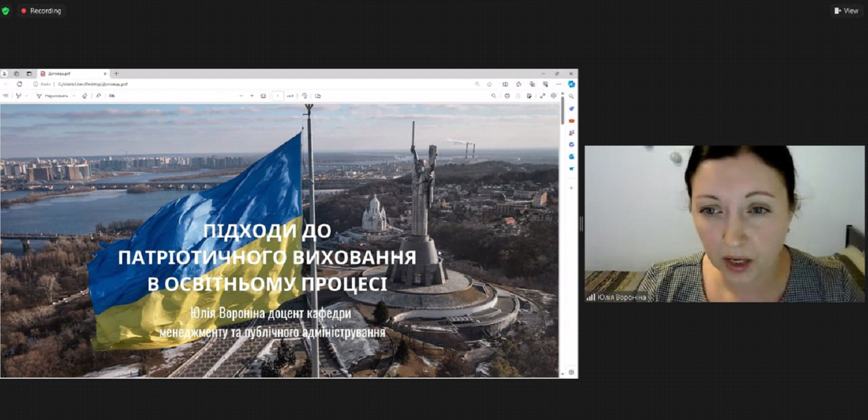The image size is (868, 420).
Task: Click the Save as PDF icon
Action: (529, 96)
